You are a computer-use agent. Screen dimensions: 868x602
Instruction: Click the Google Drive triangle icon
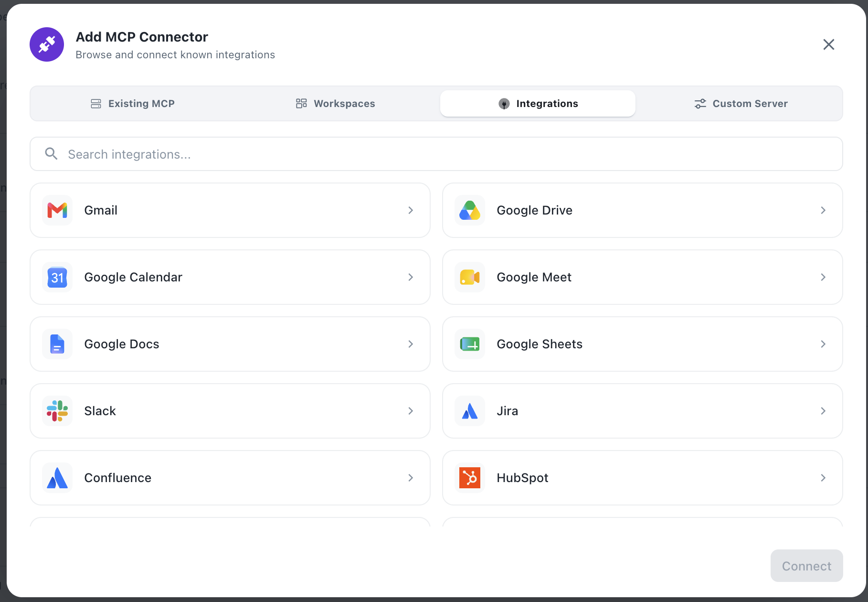[470, 210]
